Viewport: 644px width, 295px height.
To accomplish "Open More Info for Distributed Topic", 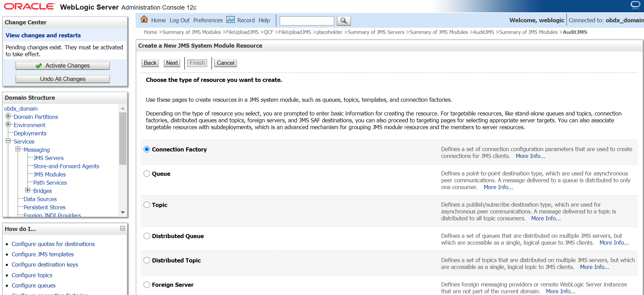I will point(595,267).
